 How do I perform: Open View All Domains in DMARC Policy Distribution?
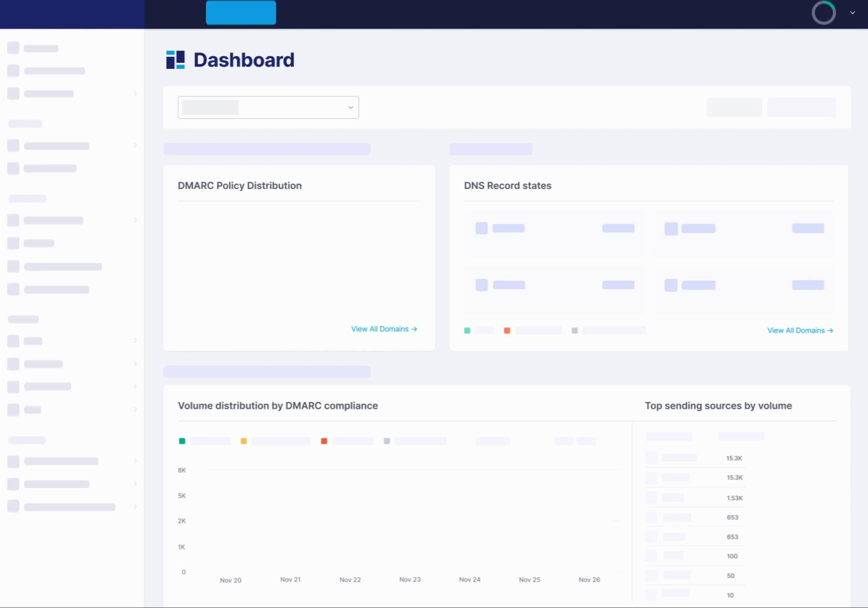point(384,329)
